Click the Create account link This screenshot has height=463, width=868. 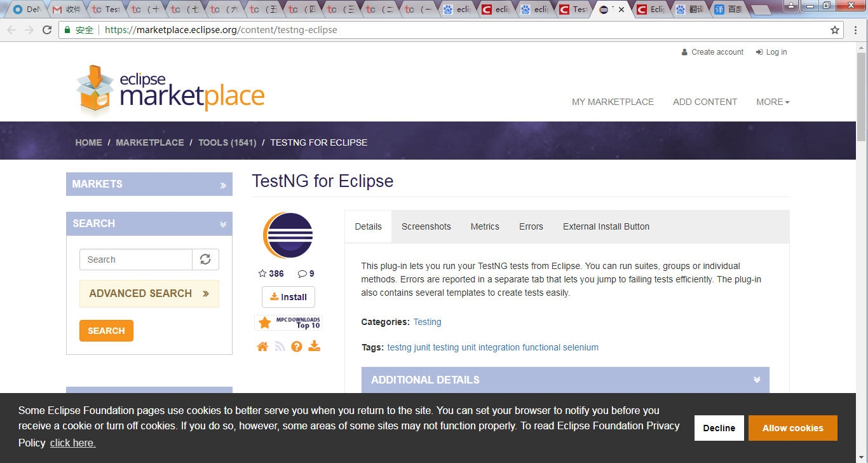(712, 52)
